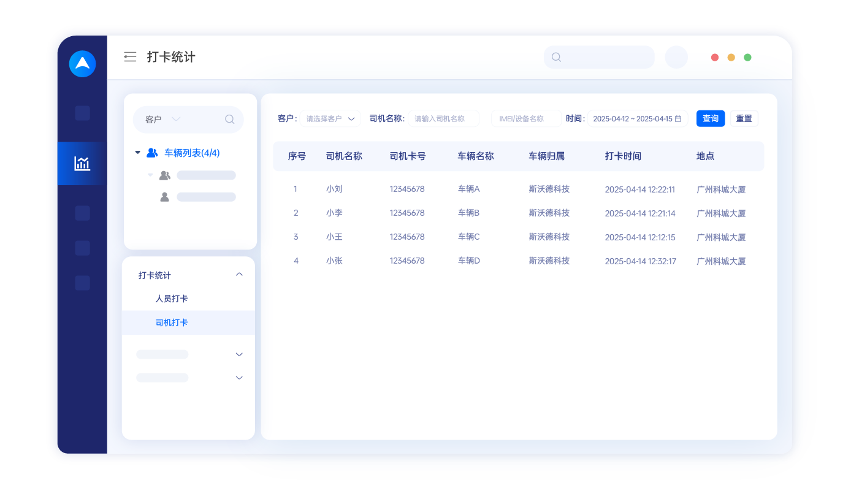Click the triangular logo icon in the sidebar

point(82,63)
